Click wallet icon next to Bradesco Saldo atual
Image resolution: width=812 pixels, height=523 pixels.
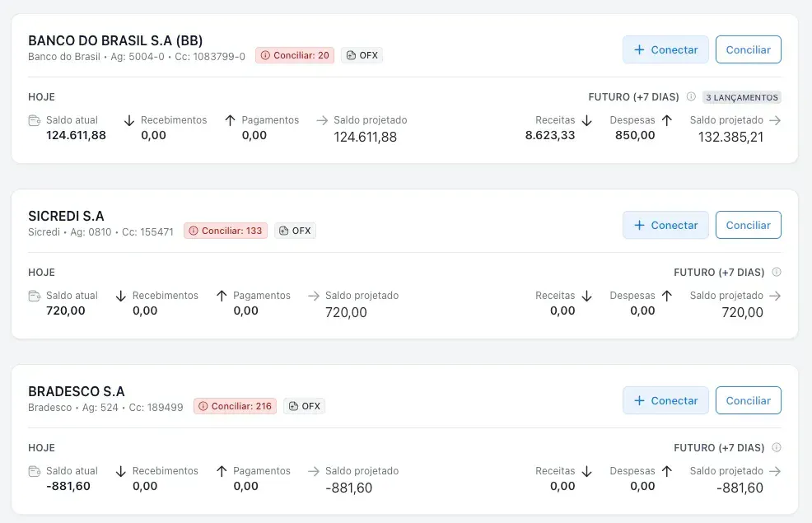(x=35, y=471)
